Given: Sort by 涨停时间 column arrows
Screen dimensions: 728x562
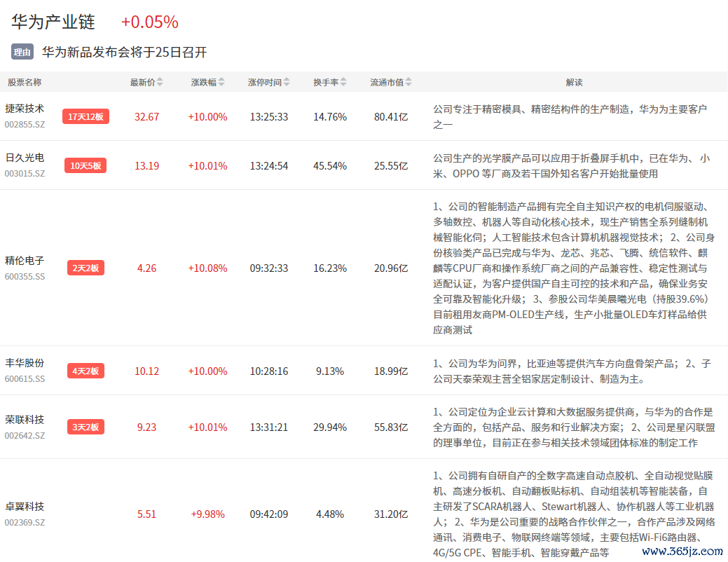Looking at the screenshot, I should [286, 83].
